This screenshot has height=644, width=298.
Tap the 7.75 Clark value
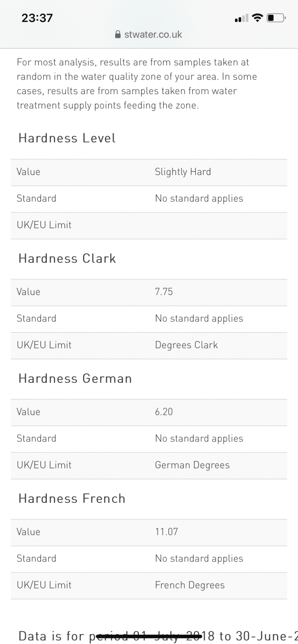click(x=164, y=292)
